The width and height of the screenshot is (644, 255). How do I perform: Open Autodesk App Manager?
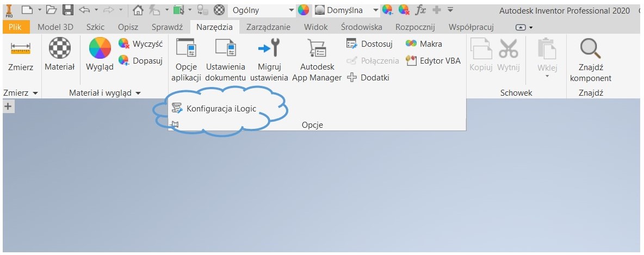[x=317, y=60]
